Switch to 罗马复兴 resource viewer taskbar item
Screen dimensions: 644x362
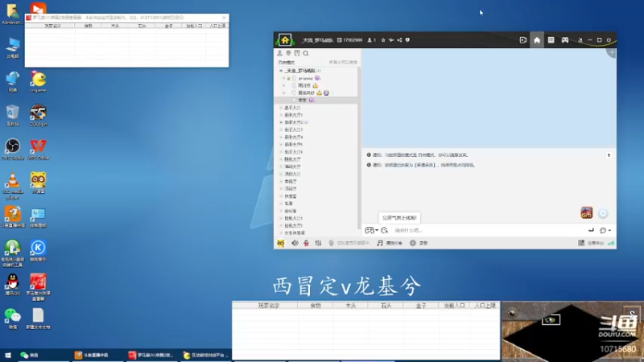(x=151, y=356)
